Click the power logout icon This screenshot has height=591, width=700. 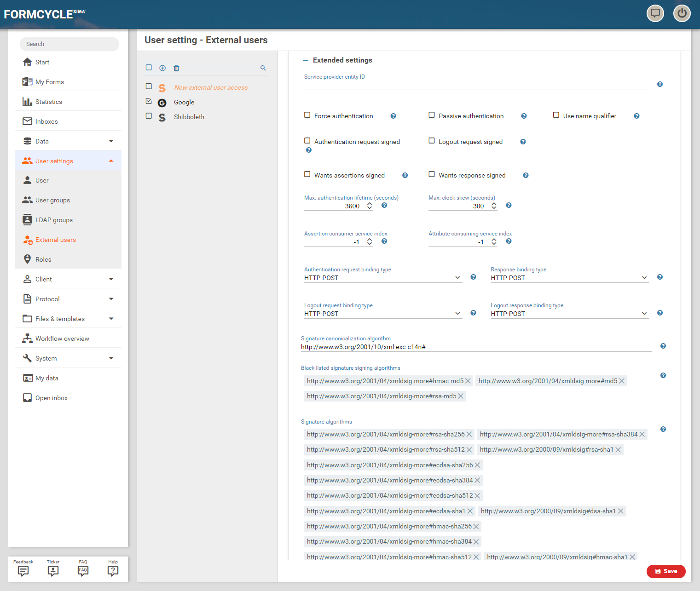(682, 13)
